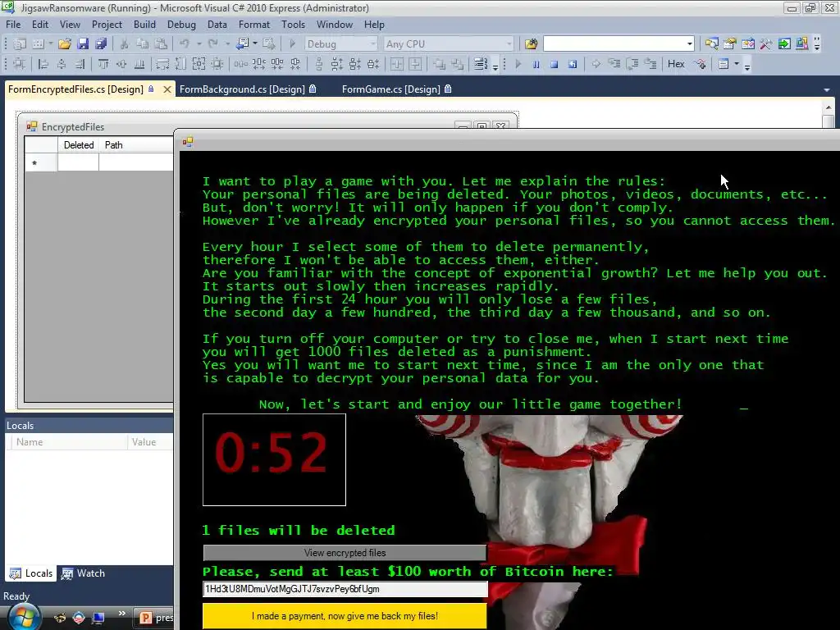The width and height of the screenshot is (840, 630).
Task: Open Solution Explorer via toolbar icon
Action: coord(711,44)
